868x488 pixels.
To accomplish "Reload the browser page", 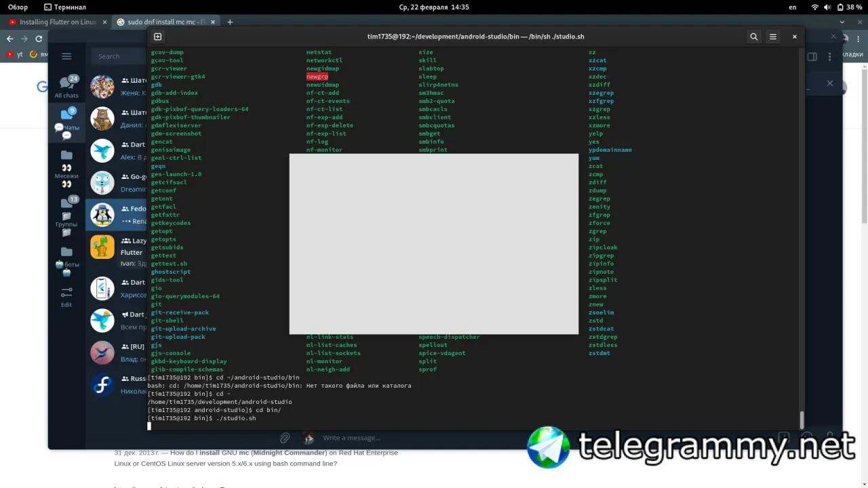I will click(39, 39).
